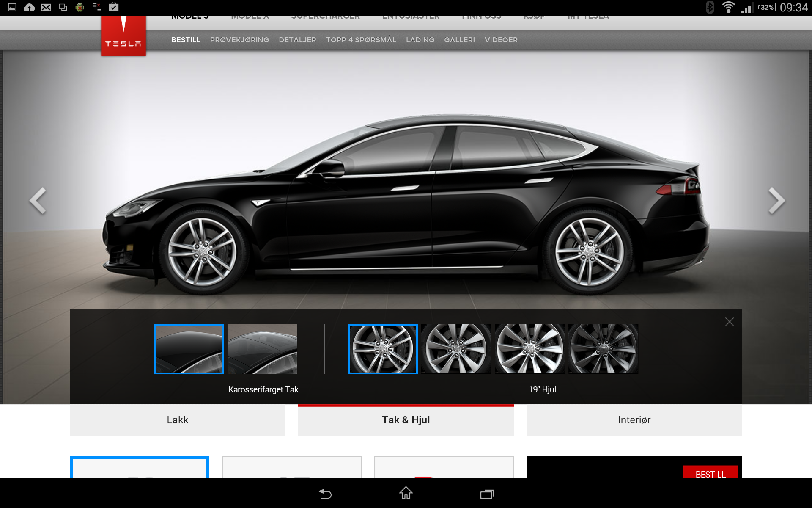Choose the second silver turbine wheel thumbnail

[x=456, y=349]
